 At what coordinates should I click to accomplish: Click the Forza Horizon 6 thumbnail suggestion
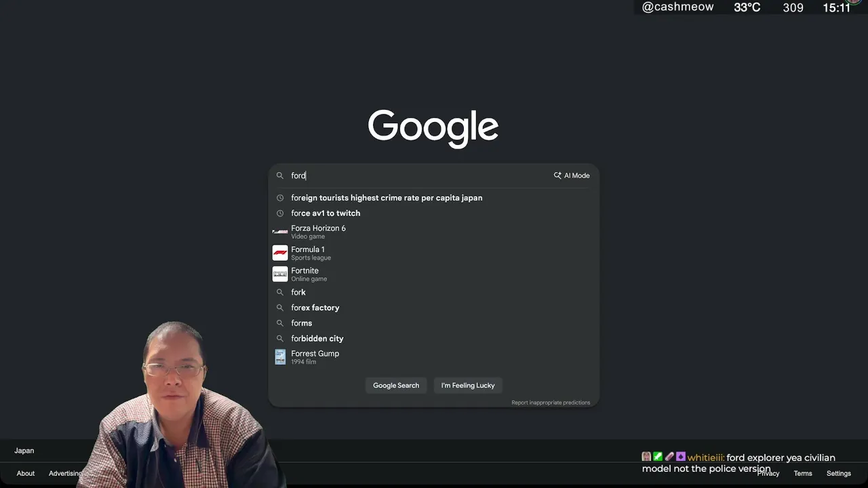(280, 232)
